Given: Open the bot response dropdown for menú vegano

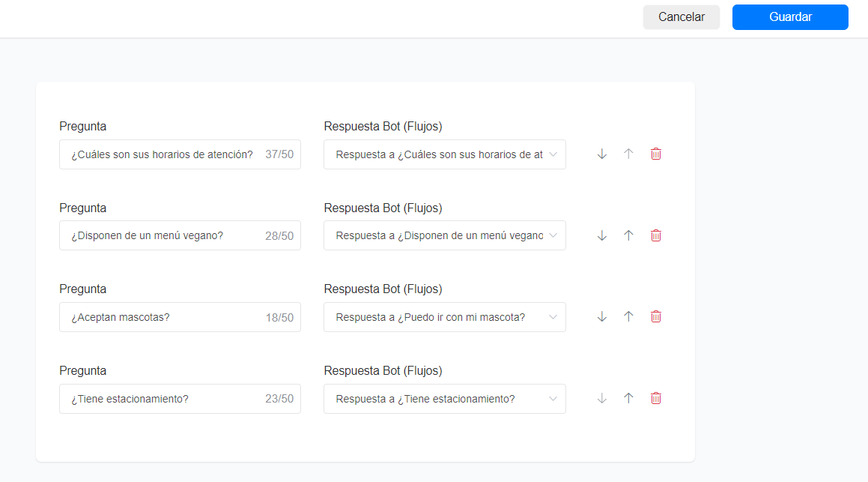Looking at the screenshot, I should point(445,235).
